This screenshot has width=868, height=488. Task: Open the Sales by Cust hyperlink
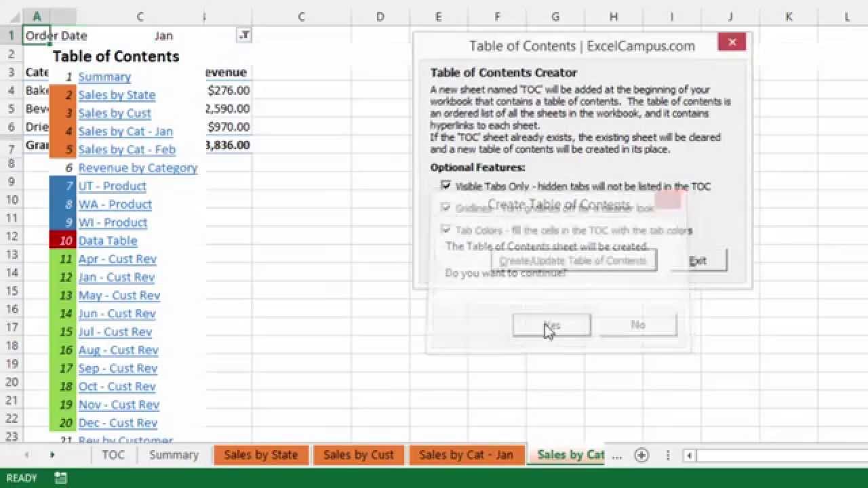tap(115, 113)
